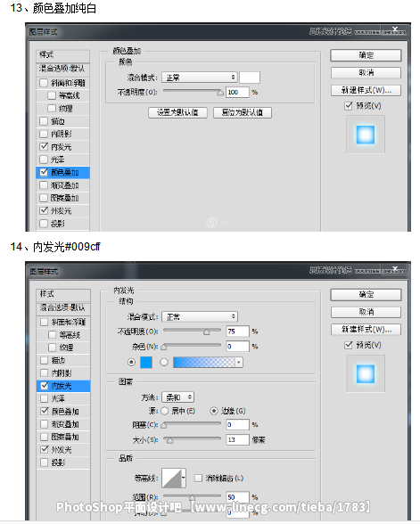
Task: Select 颜色叠加 row in bottom dialog list
Action: coord(63,412)
